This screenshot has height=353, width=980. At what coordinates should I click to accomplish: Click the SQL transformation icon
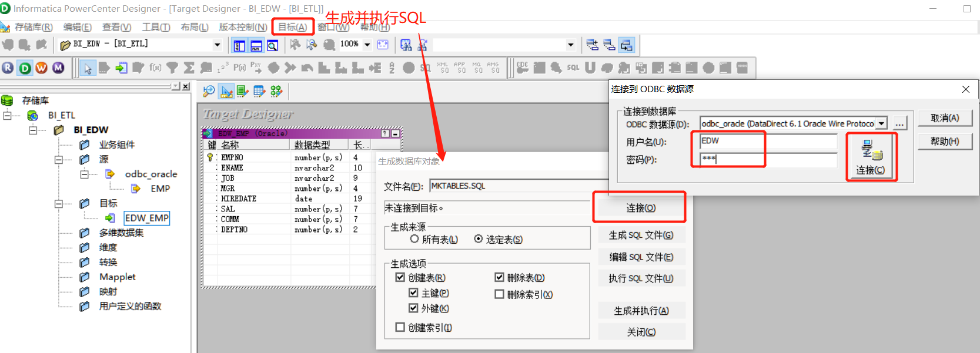click(x=573, y=68)
